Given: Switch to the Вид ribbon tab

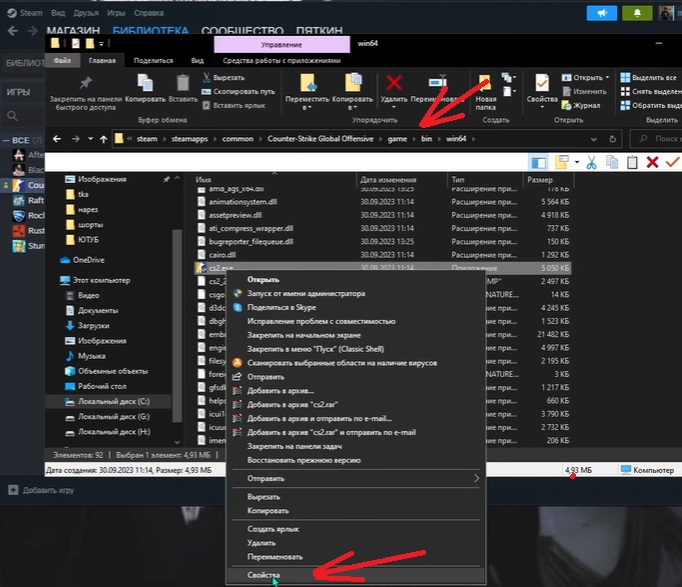Looking at the screenshot, I should [197, 60].
